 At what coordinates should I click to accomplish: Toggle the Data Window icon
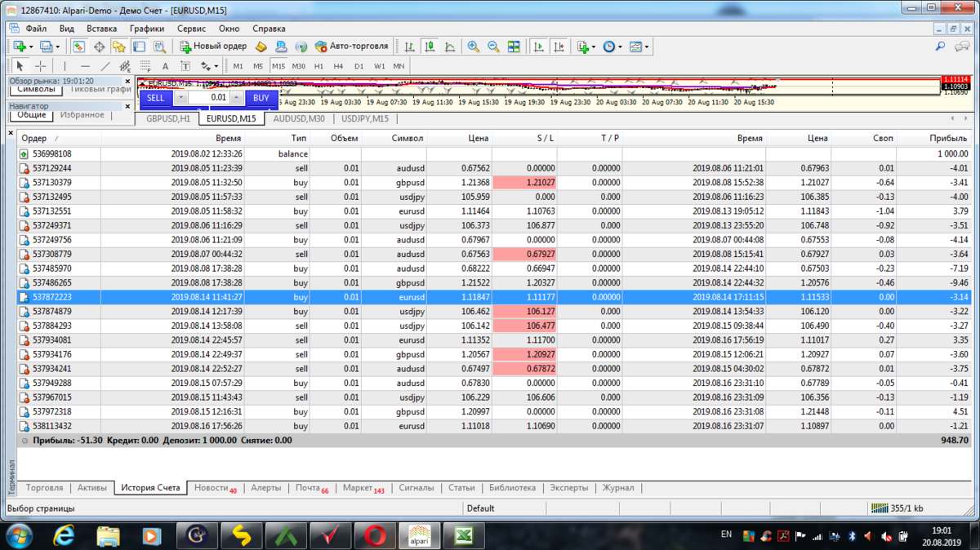[x=100, y=47]
